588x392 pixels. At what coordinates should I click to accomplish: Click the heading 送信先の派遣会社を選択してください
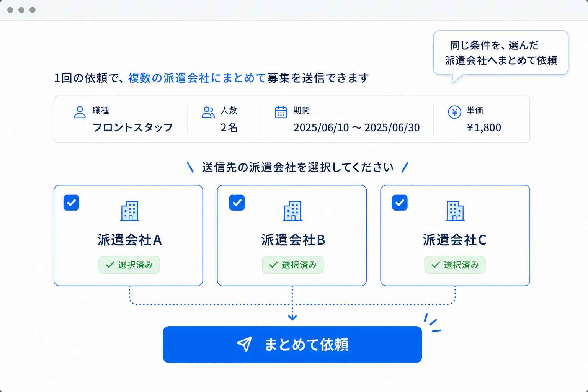[x=298, y=167]
